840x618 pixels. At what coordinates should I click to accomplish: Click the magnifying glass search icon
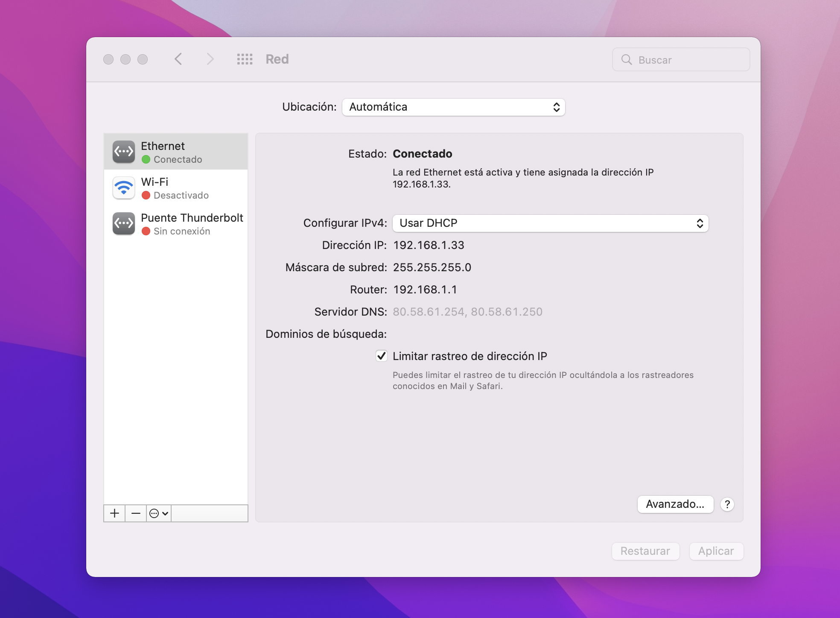[626, 60]
